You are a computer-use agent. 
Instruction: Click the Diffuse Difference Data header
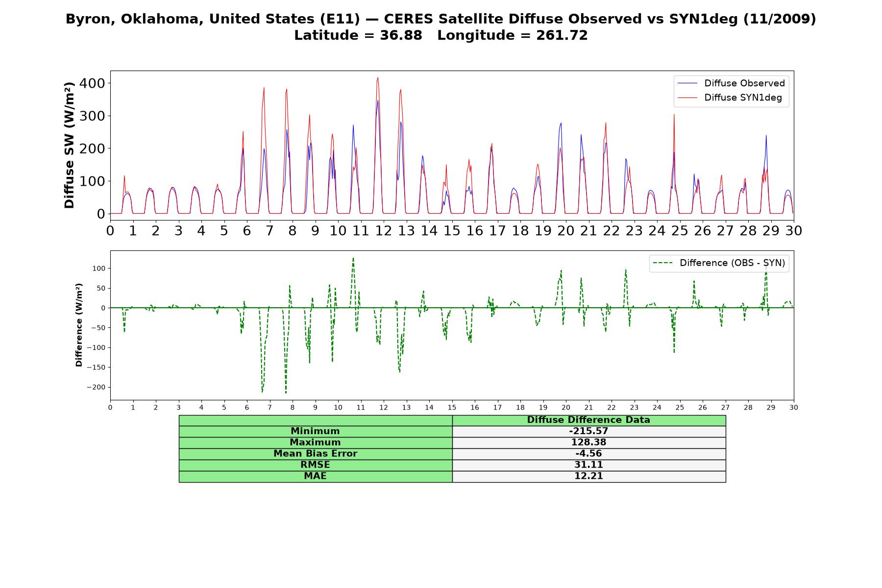pos(588,420)
